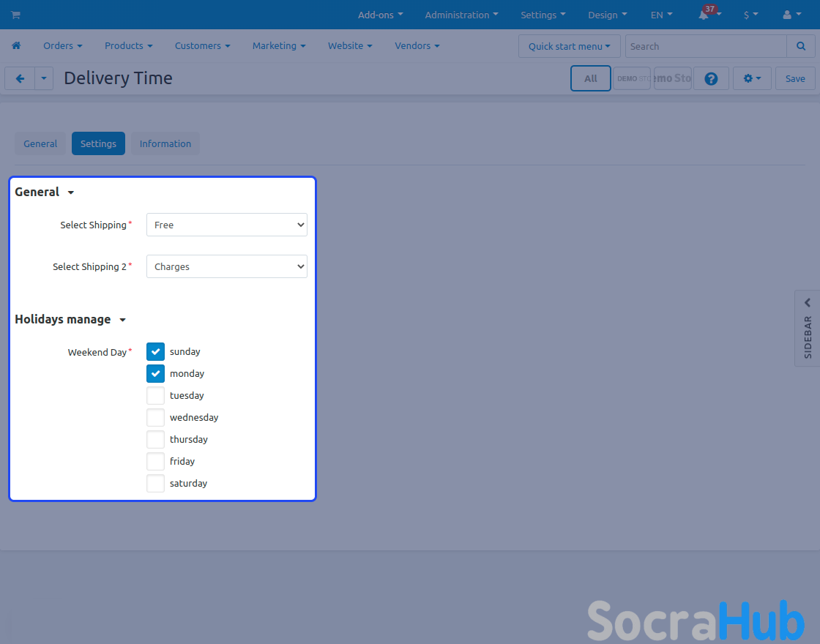Screen dimensions: 820x644
Task: Open the Select Shipping dropdown
Action: tap(227, 225)
